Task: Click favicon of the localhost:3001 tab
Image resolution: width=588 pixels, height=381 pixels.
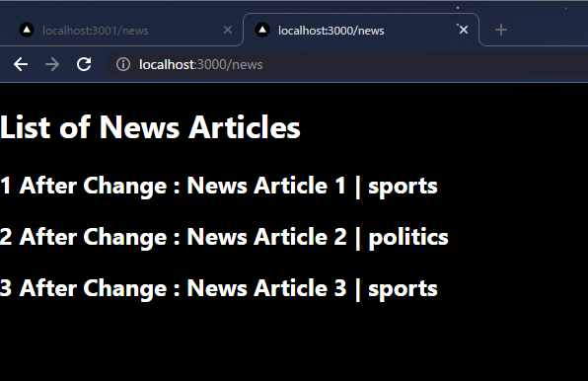Action: coord(27,30)
